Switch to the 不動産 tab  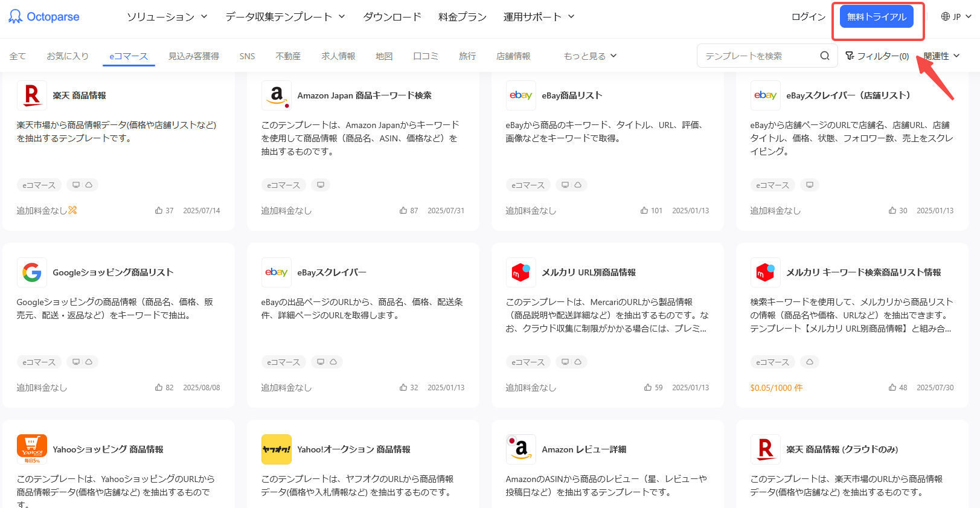coord(288,56)
